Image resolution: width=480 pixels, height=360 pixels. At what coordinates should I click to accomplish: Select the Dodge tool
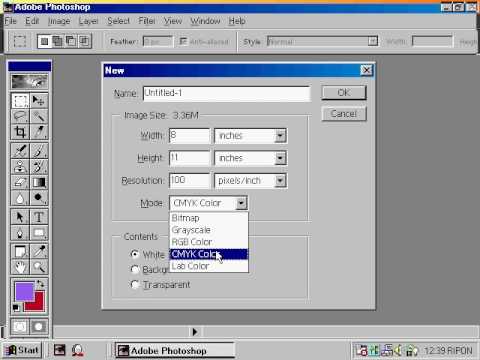tap(39, 198)
